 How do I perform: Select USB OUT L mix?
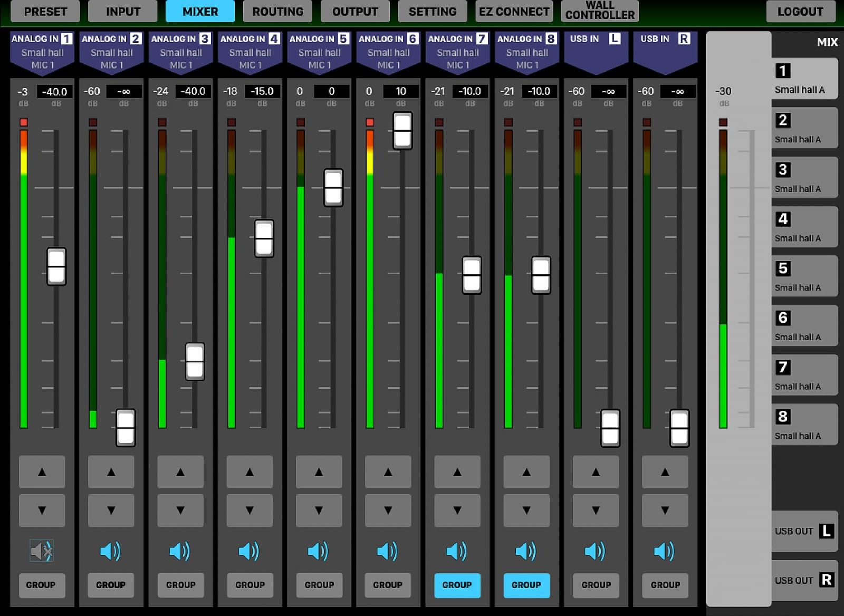point(804,531)
